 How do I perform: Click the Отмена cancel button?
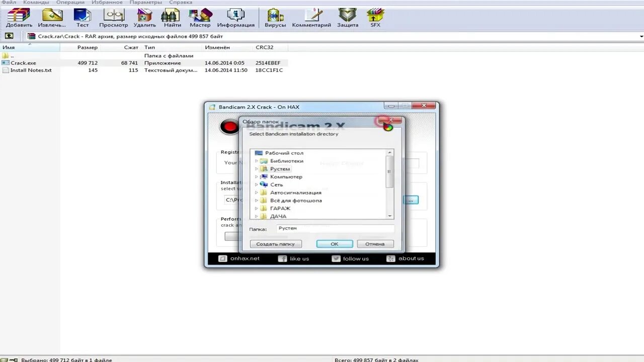pyautogui.click(x=375, y=244)
